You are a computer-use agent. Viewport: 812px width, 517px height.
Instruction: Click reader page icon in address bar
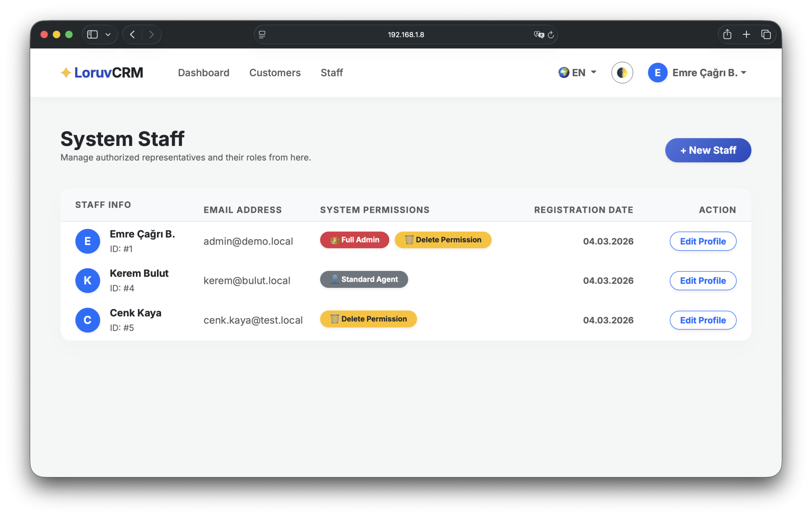point(262,35)
